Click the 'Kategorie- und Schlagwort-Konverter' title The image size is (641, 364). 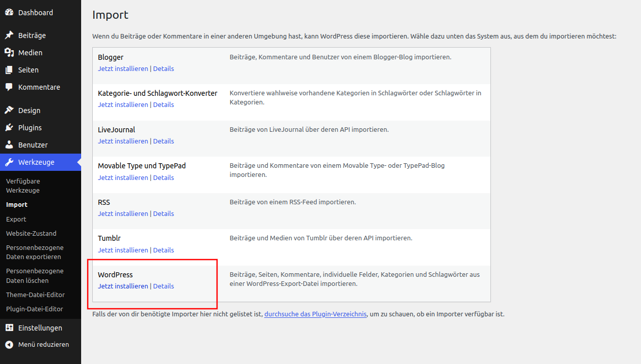[158, 93]
